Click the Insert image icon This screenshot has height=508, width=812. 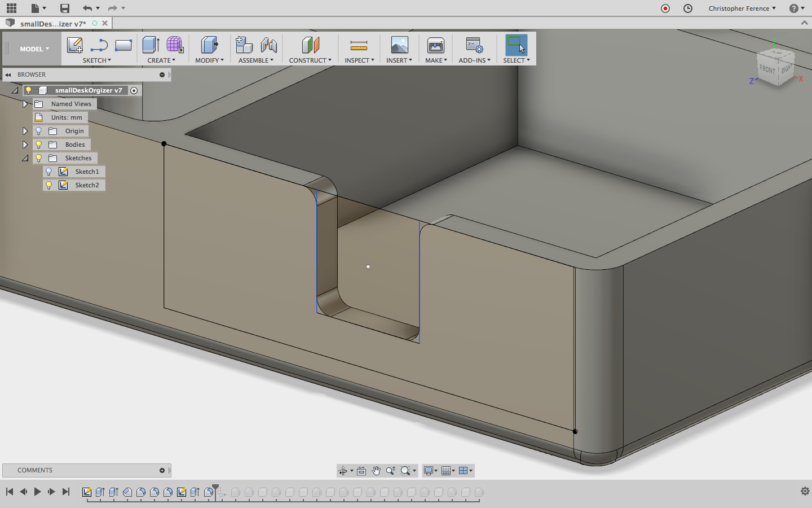tap(399, 45)
